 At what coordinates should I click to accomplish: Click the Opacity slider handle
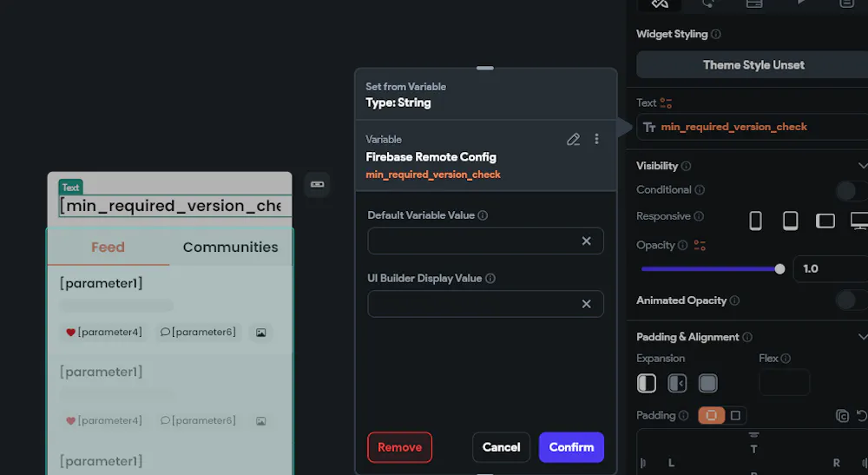point(779,269)
